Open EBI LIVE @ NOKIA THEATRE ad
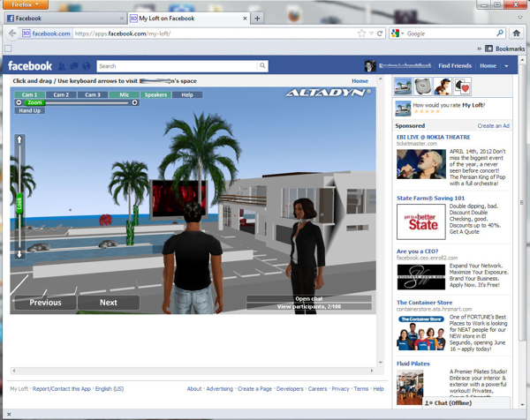The image size is (530, 420). (x=433, y=137)
